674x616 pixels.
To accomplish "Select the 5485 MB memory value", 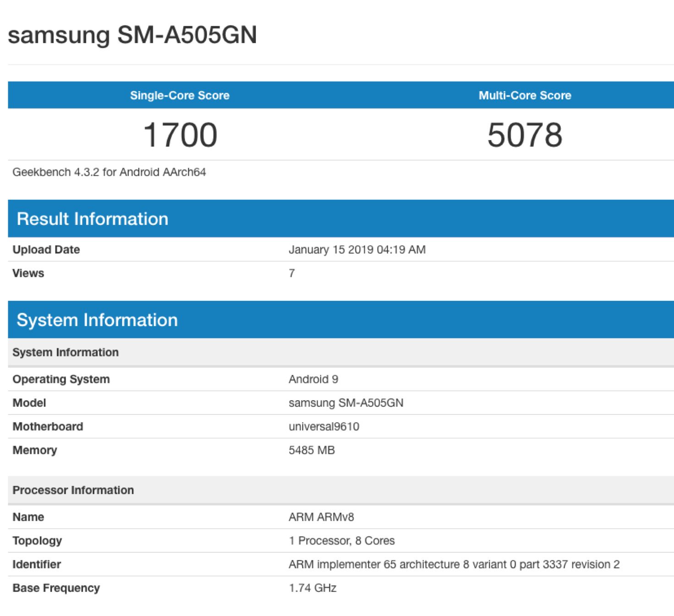I will tap(311, 450).
